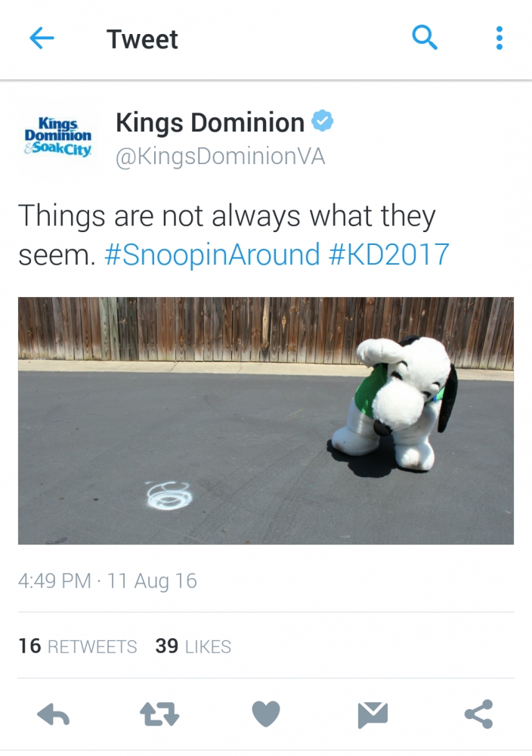
Task: Retweet using the retweet arrows icon
Action: (x=159, y=714)
